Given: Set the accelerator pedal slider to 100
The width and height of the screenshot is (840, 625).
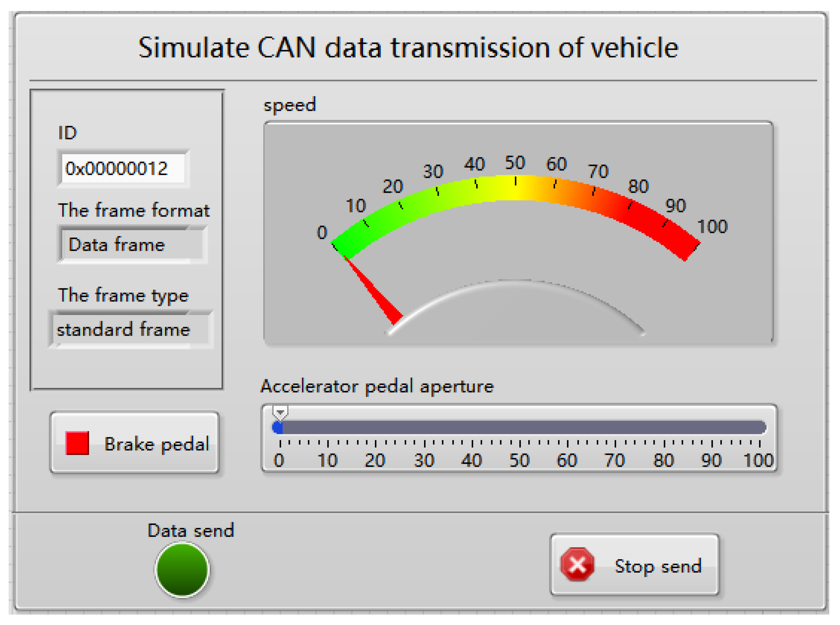Looking at the screenshot, I should coord(759,427).
